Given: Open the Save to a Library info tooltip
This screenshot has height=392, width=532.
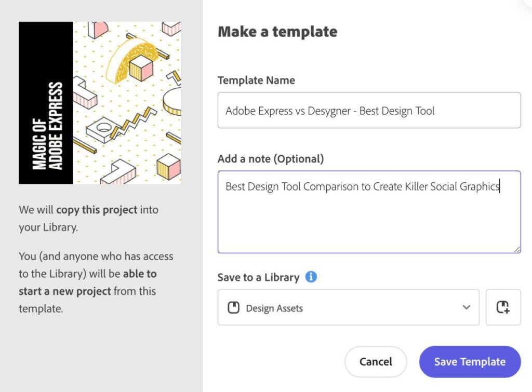Looking at the screenshot, I should pyautogui.click(x=311, y=277).
